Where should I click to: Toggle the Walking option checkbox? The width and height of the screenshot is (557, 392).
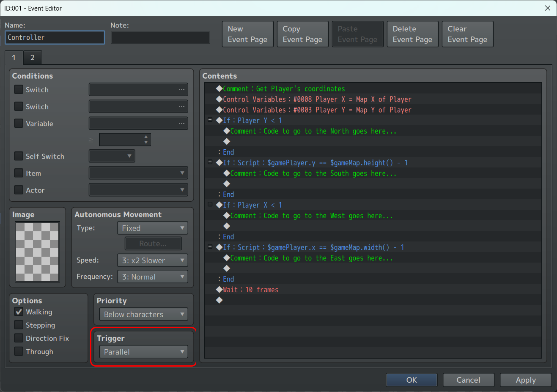19,312
